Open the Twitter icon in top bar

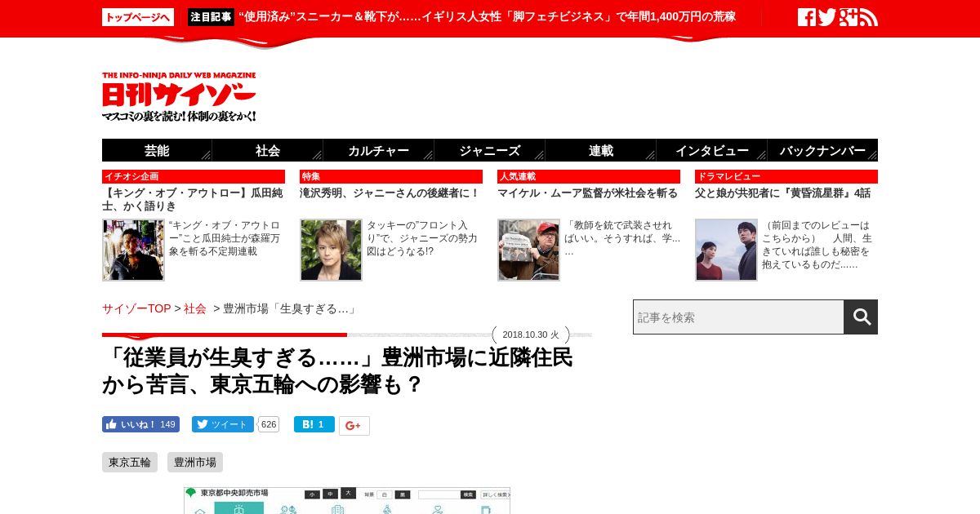coord(827,17)
